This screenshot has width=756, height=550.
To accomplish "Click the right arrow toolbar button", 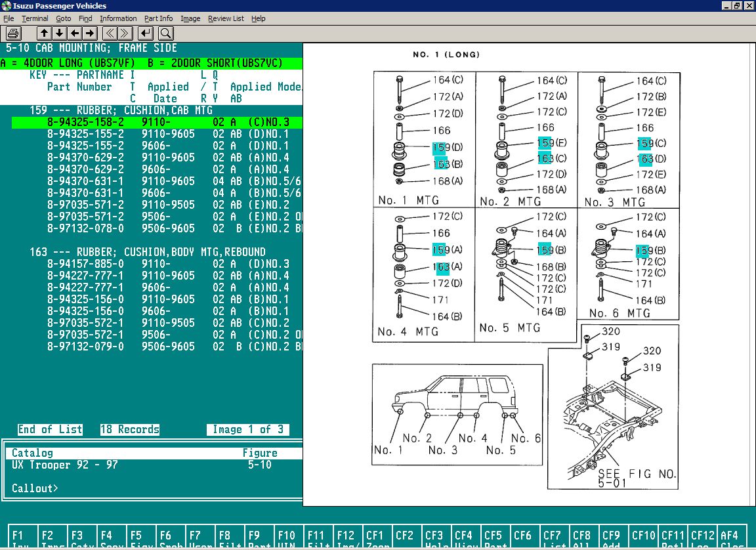I will coord(90,33).
